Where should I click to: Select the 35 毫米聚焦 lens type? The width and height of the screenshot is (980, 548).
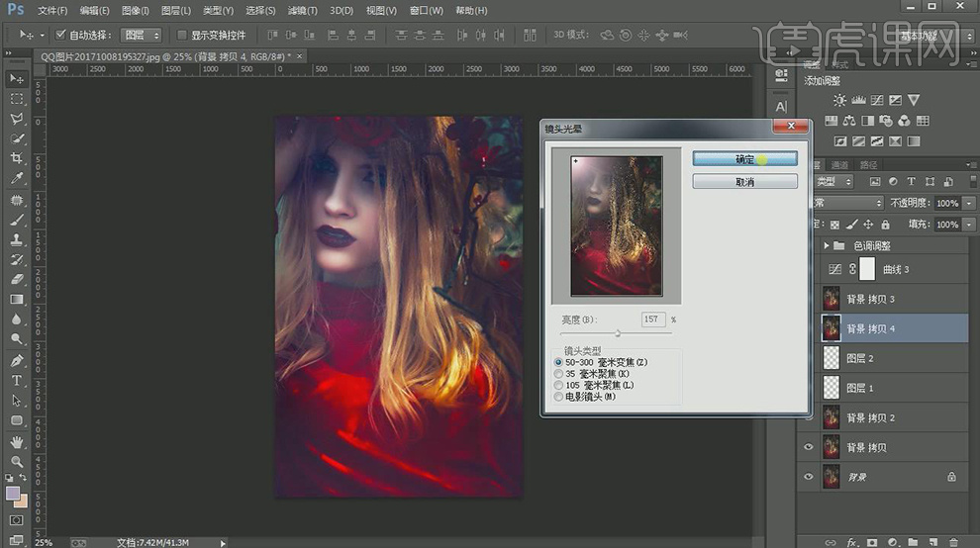tap(558, 374)
